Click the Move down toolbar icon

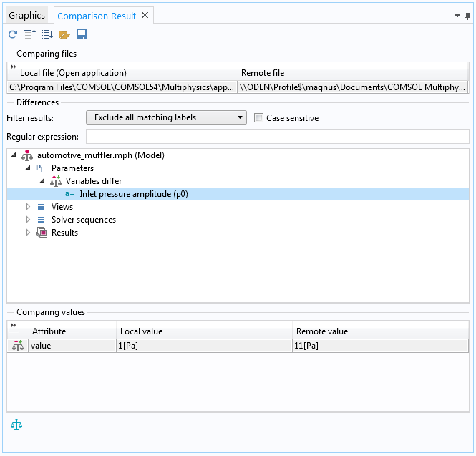pyautogui.click(x=47, y=34)
